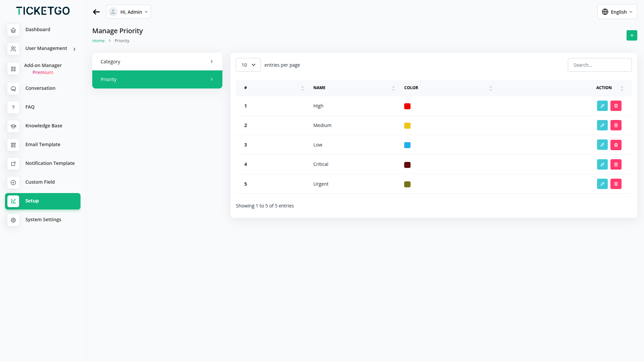Click the edit icon for Critical priority
This screenshot has height=362, width=644.
(x=602, y=165)
